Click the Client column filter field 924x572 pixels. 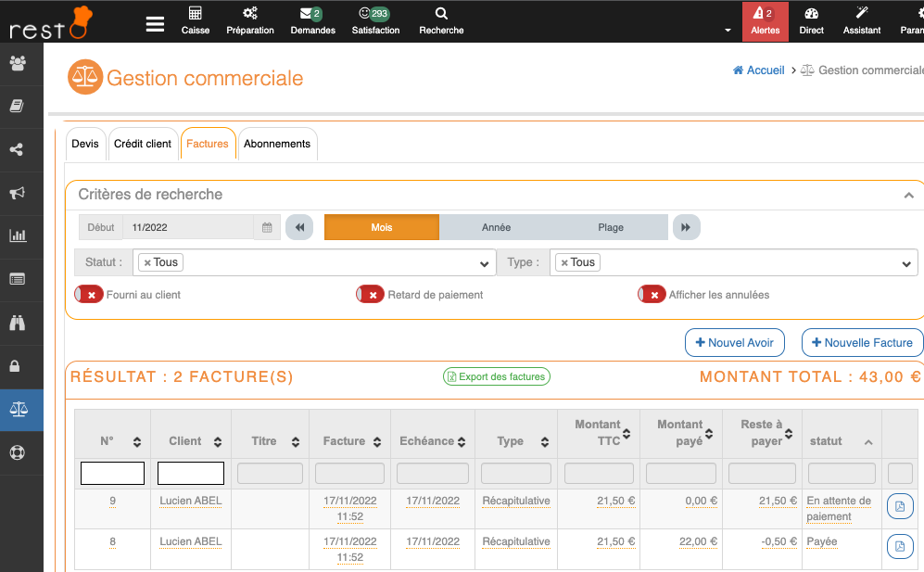(x=191, y=474)
